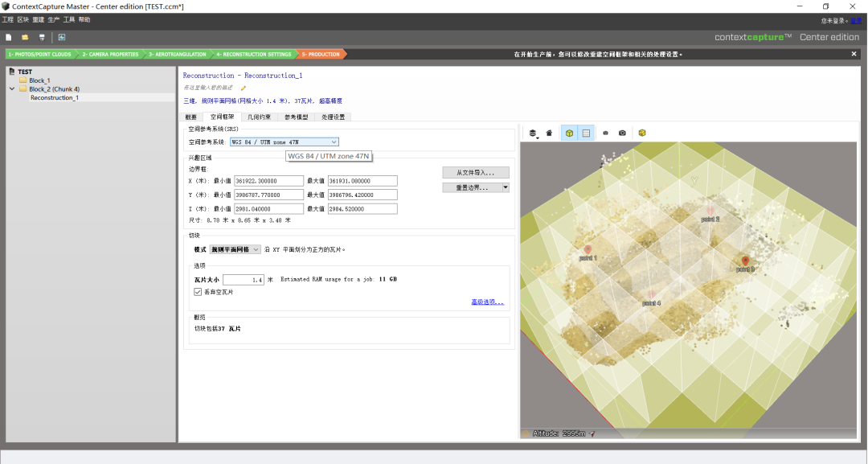Screen dimensions: 868x464
Task: Toggle the tile grid display icon
Action: [x=586, y=133]
